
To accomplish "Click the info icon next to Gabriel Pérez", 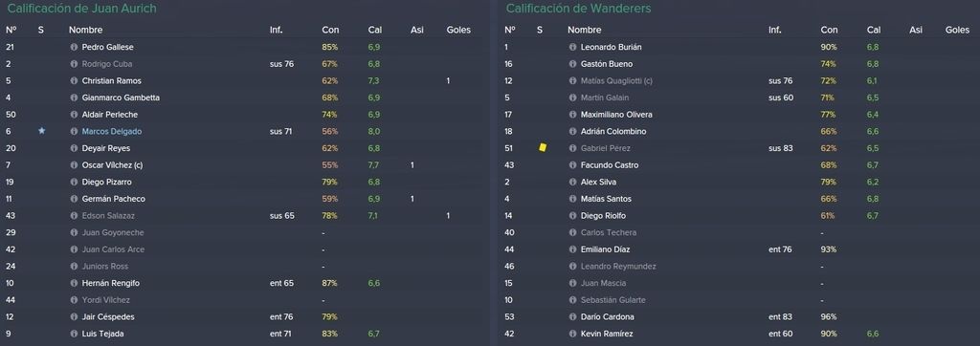I will (x=572, y=148).
